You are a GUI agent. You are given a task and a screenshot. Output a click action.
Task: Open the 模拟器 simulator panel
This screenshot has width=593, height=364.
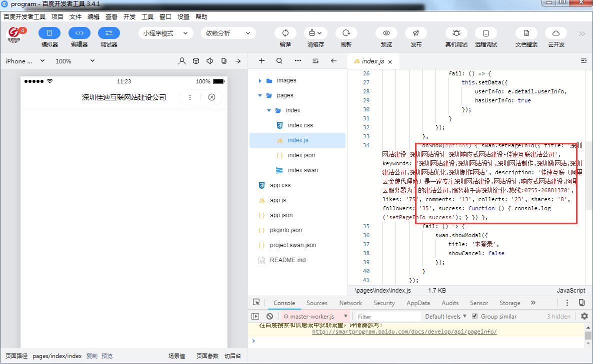tap(49, 33)
